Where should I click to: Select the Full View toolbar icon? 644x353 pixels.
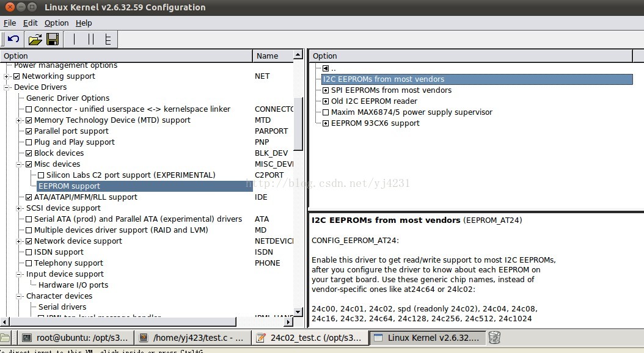[108, 40]
